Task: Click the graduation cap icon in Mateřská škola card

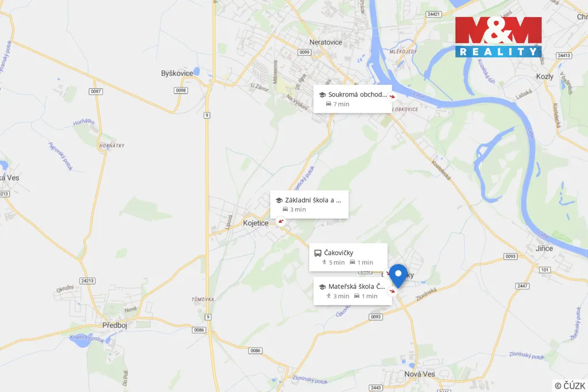Action: pyautogui.click(x=322, y=287)
